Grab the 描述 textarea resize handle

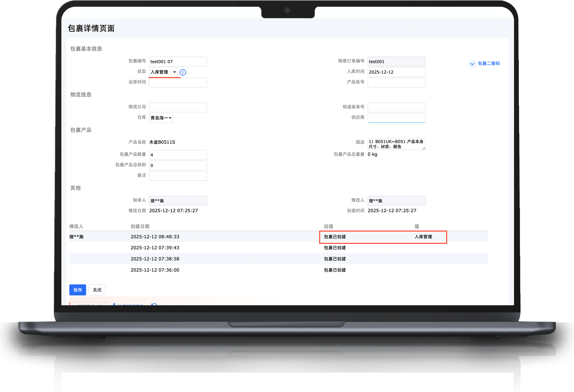point(424,148)
